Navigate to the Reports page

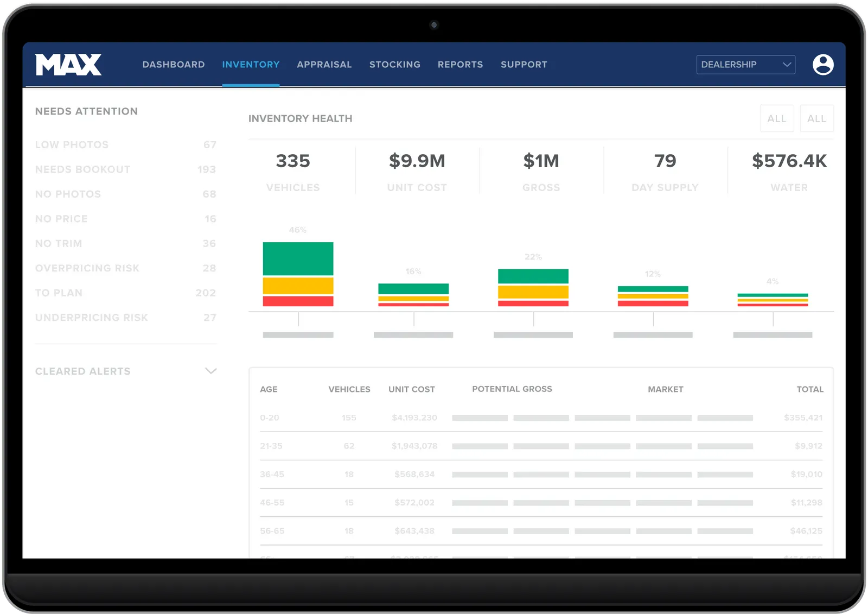[460, 64]
